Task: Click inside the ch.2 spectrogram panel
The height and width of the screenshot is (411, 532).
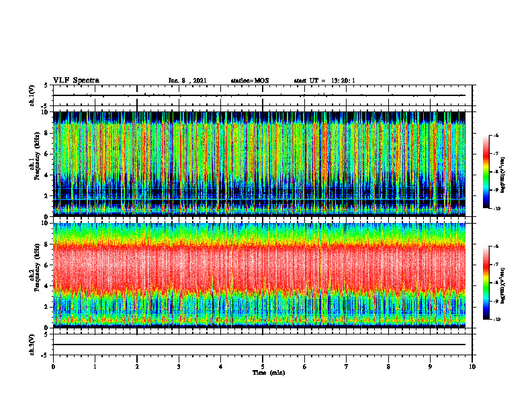Action: tap(259, 275)
